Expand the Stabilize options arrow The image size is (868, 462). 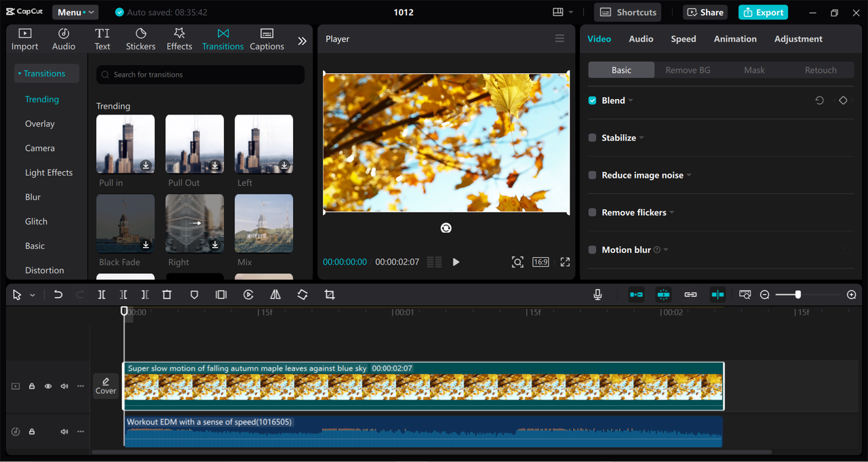click(642, 138)
